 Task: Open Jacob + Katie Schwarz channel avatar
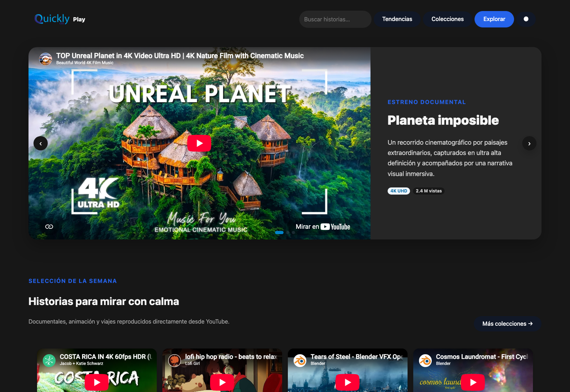49,360
